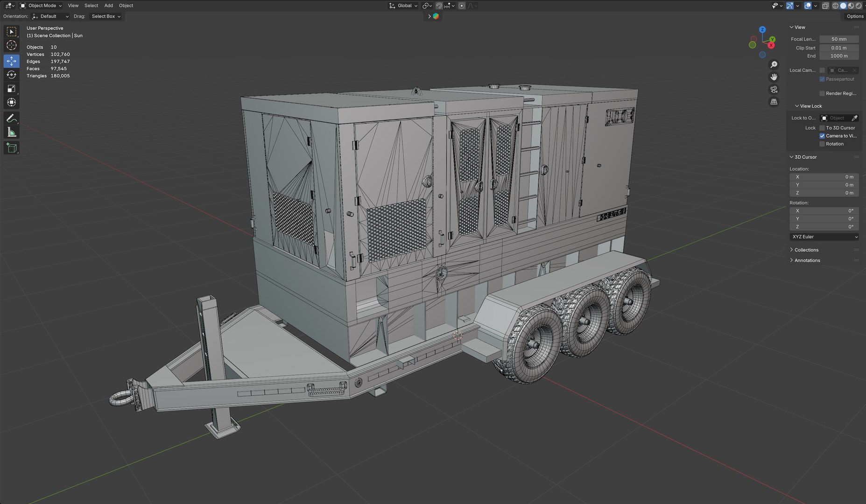Uncheck Camera to View lock
Image resolution: width=866 pixels, height=504 pixels.
[822, 136]
